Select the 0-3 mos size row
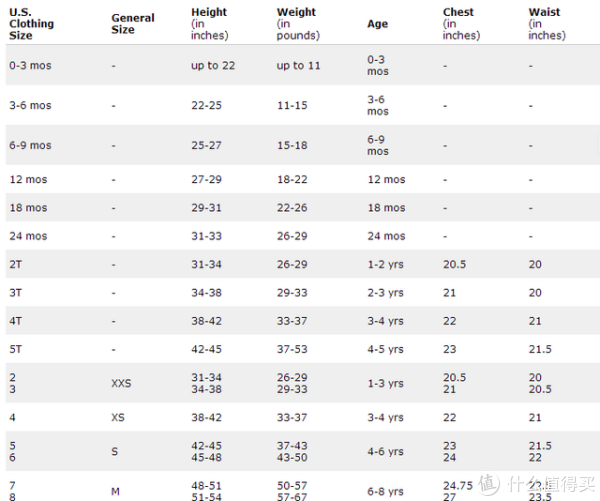This screenshot has width=600, height=501. [x=303, y=65]
